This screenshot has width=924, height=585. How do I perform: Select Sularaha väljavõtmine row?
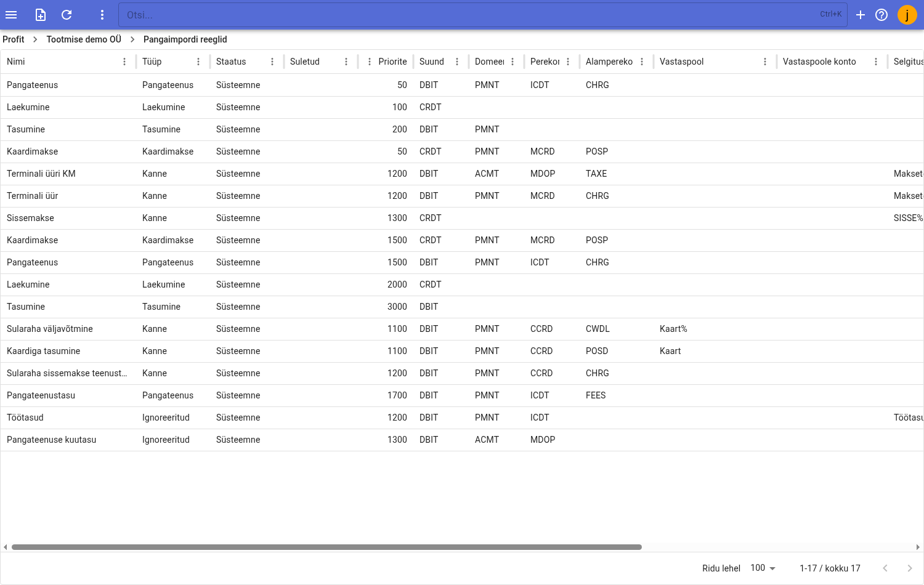point(462,329)
